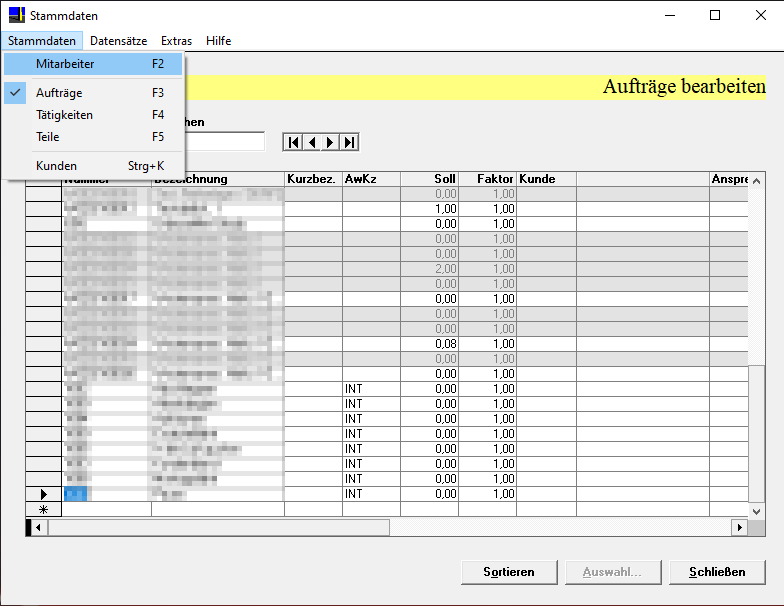Image resolution: width=784 pixels, height=606 pixels.
Task: Click the Stammdaten application icon in title bar
Action: [16, 15]
